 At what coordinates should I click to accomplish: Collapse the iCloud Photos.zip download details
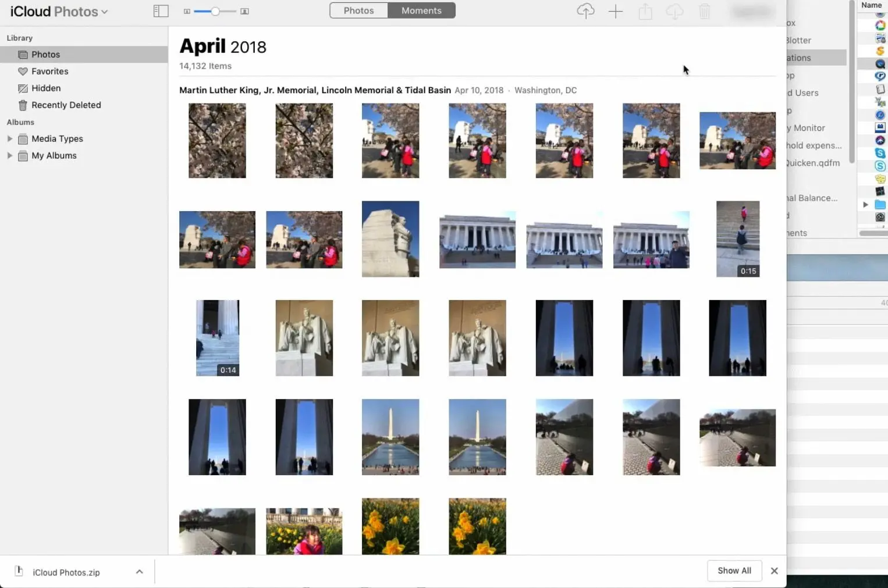(x=139, y=572)
